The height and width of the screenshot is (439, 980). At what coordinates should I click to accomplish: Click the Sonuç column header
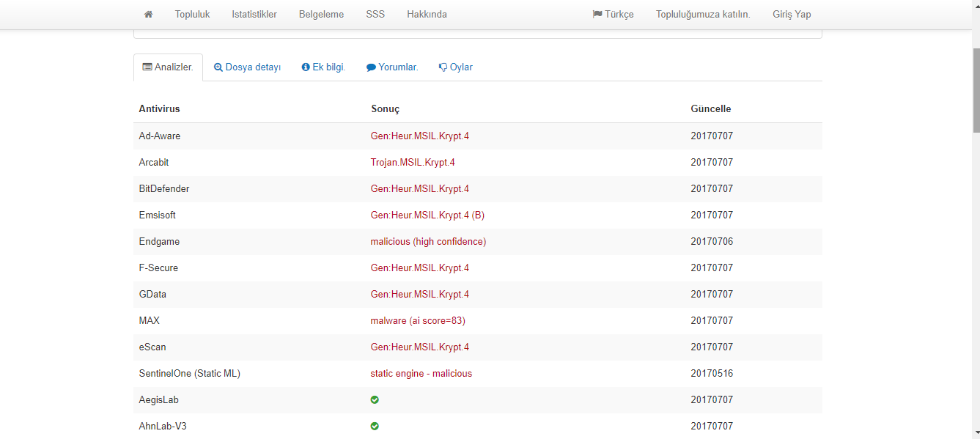(x=385, y=109)
